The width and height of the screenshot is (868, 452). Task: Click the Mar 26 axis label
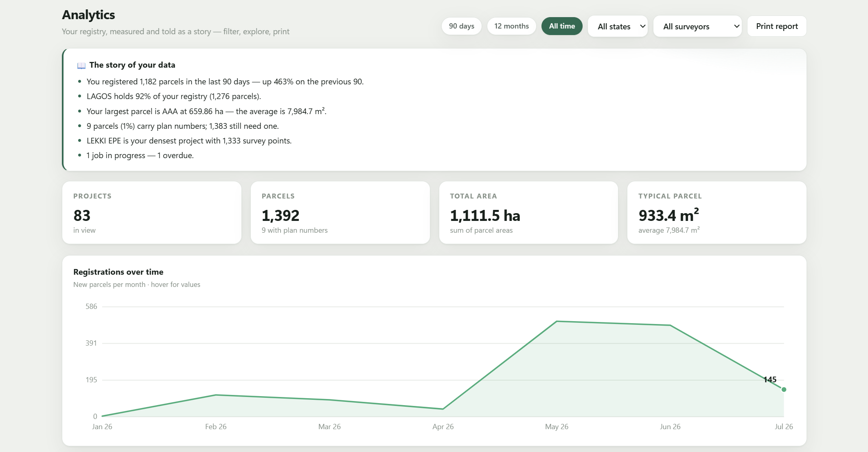329,427
